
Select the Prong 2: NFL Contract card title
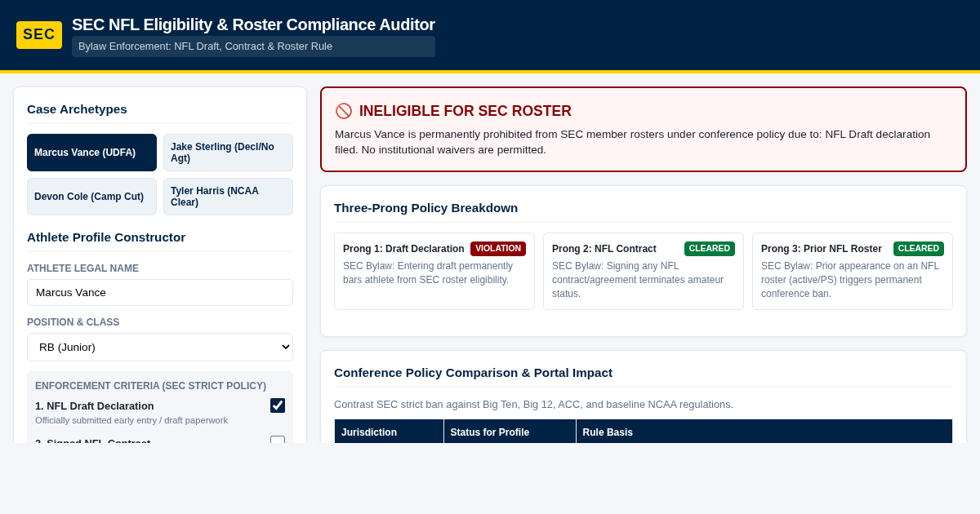(604, 249)
